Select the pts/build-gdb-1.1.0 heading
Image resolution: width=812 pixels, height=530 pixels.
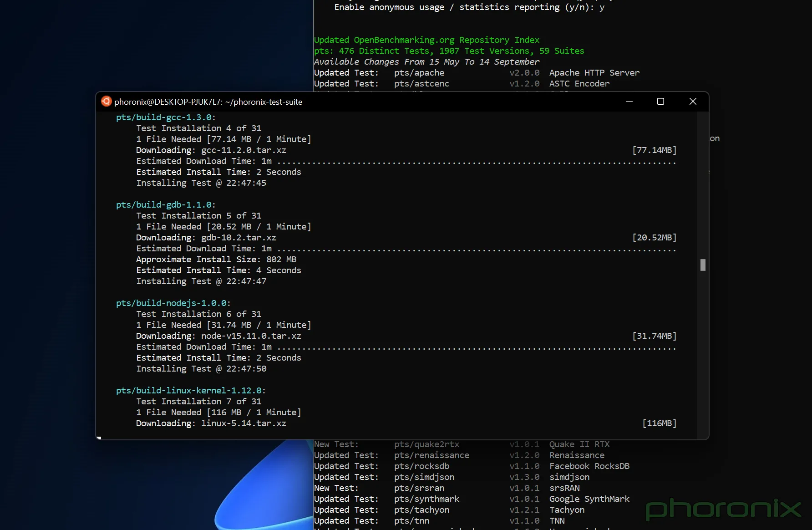pyautogui.click(x=166, y=205)
